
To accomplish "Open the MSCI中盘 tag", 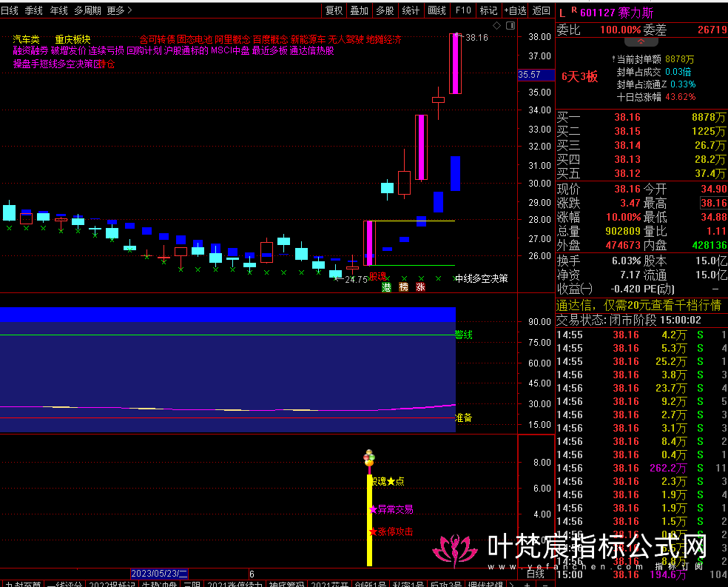I will tap(230, 50).
